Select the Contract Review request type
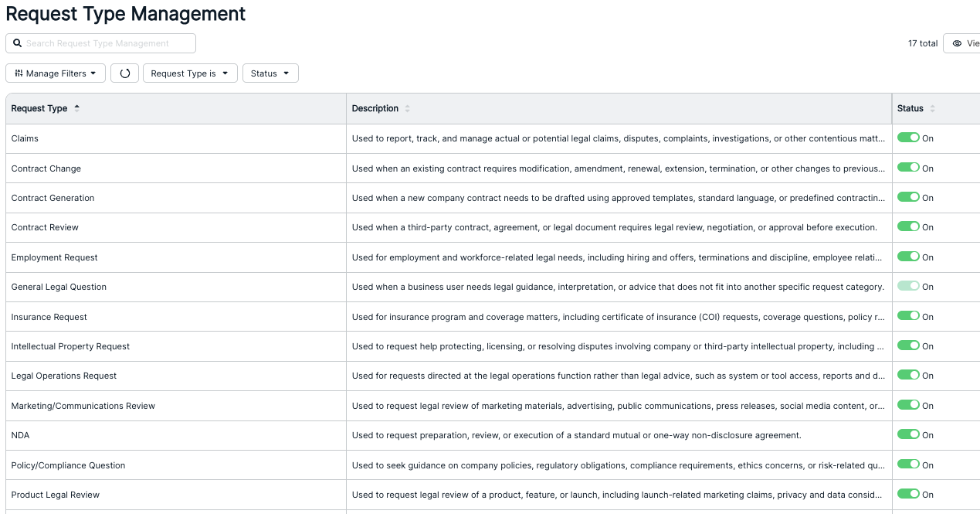The image size is (980, 514). (x=45, y=227)
